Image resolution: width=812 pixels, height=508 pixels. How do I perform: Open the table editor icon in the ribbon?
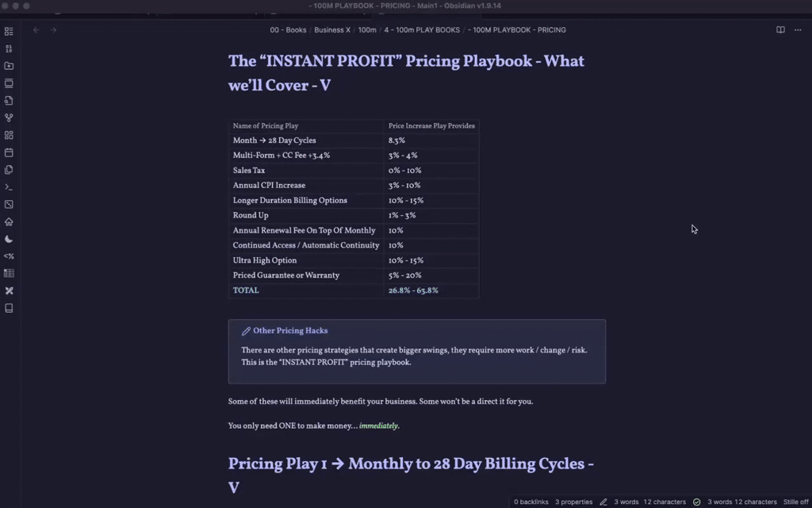[9, 273]
